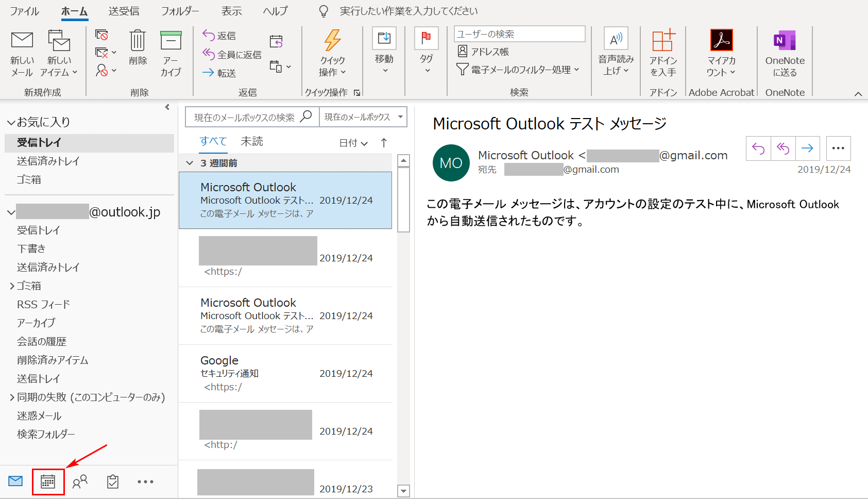Image resolution: width=868 pixels, height=499 pixels.
Task: Create a new mail with 新しいメール
Action: tap(22, 54)
